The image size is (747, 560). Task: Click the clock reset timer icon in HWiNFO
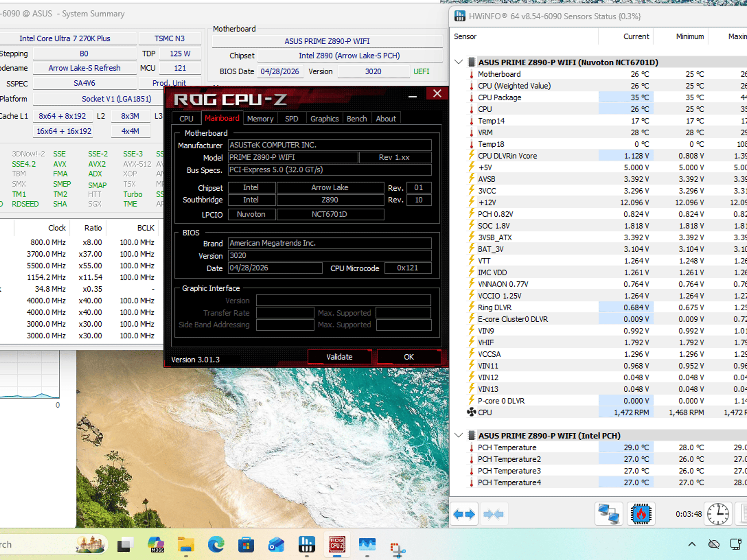click(718, 514)
